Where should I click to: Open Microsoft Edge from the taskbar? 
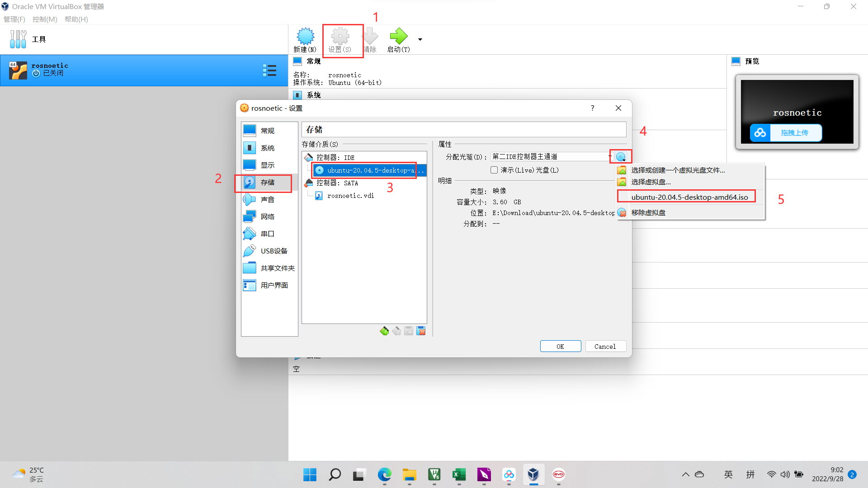tap(385, 474)
